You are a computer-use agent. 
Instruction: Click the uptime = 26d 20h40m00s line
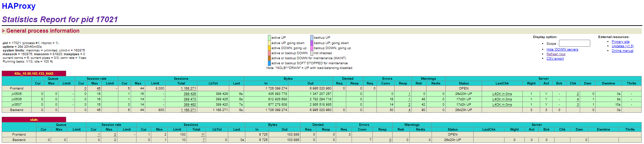click(x=22, y=47)
